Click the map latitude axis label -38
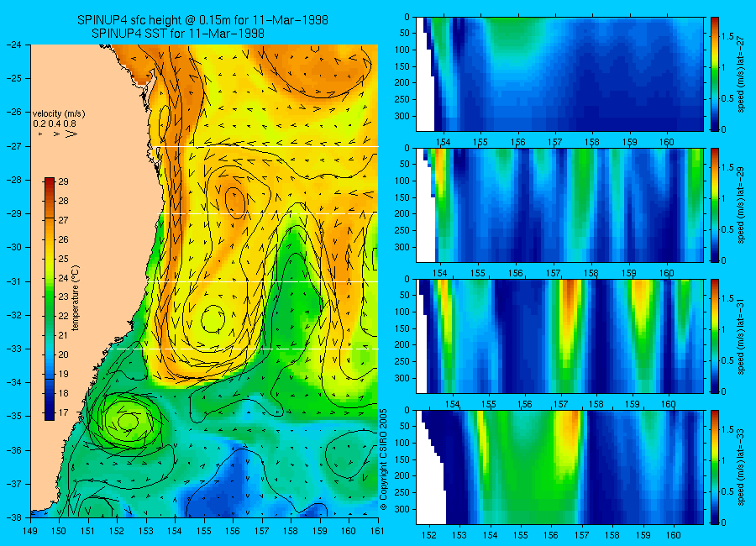 tap(15, 517)
